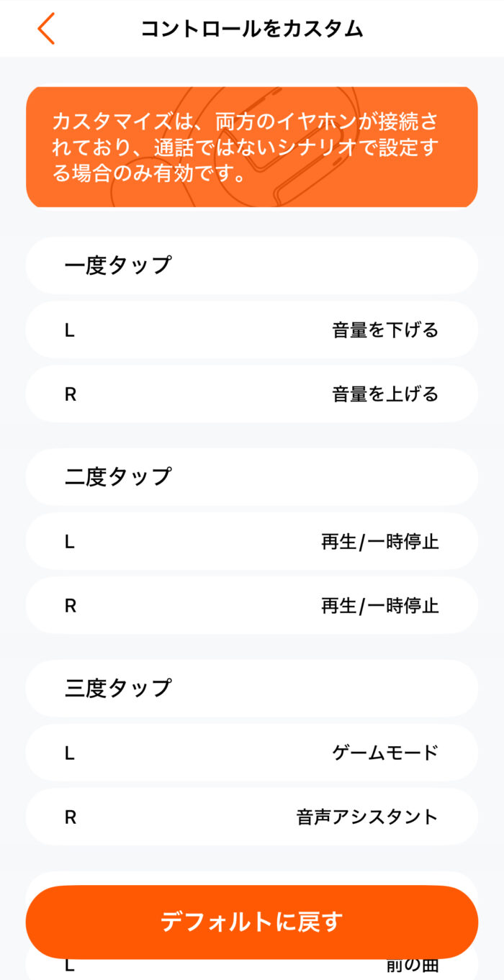Click the コントロールをカスタム page title
Screen dimensions: 504x980
pos(251,29)
